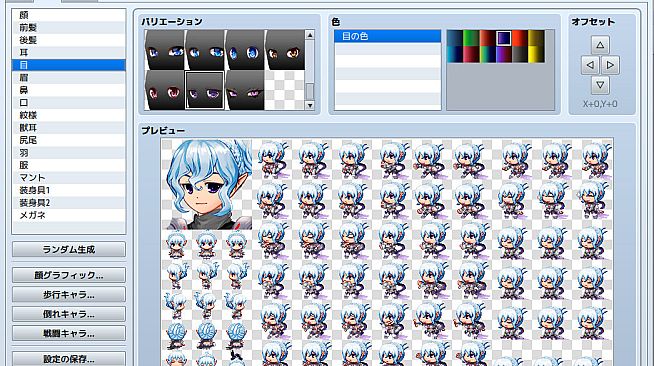Pick the crimson color swatch in second row
The image size is (654, 366).
[x=471, y=54]
